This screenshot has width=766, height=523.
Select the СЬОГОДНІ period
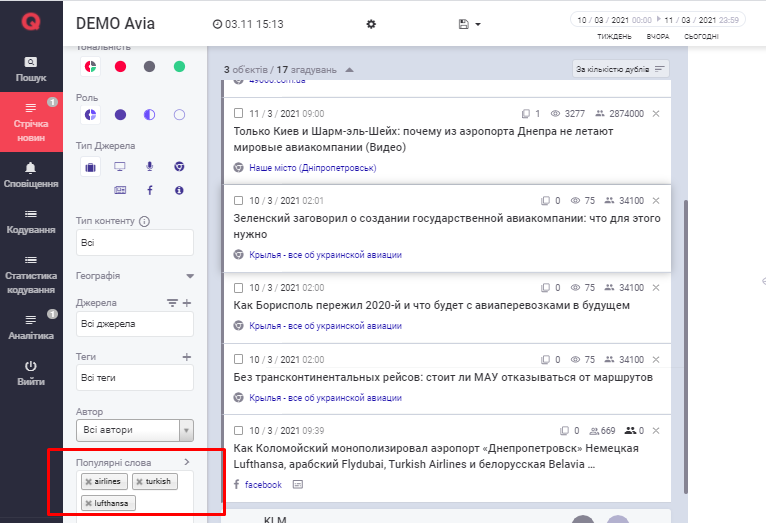tap(701, 37)
